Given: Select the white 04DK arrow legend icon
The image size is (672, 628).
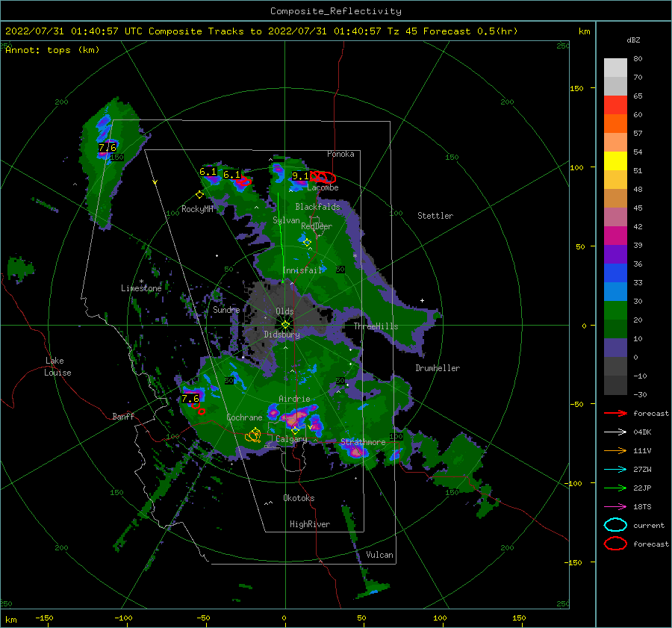Looking at the screenshot, I should coord(615,432).
